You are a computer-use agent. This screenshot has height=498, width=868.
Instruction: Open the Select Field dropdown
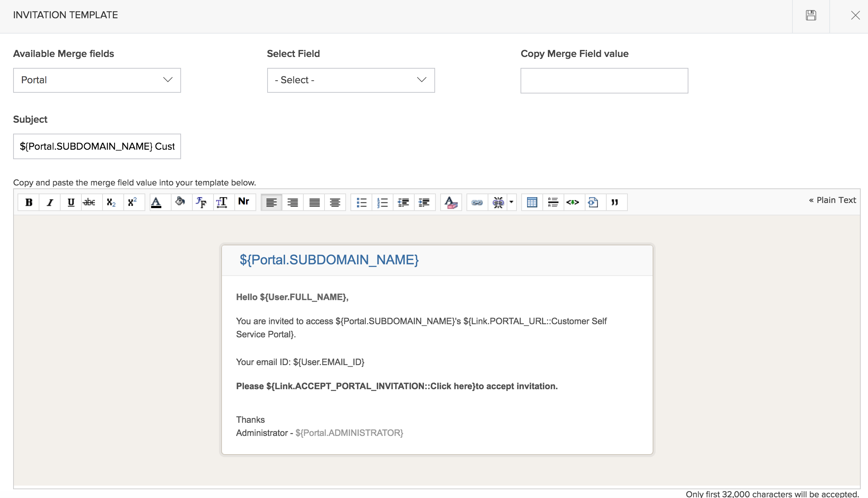[x=351, y=80]
